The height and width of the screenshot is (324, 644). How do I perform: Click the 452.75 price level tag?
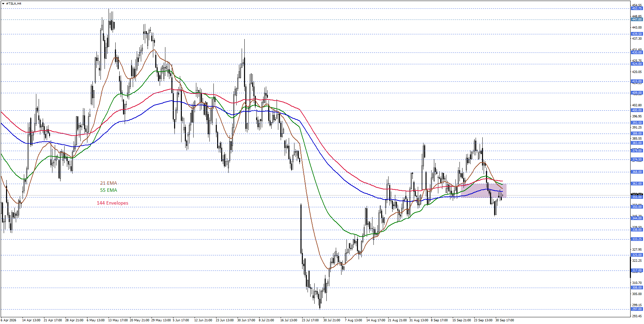pos(637,8)
